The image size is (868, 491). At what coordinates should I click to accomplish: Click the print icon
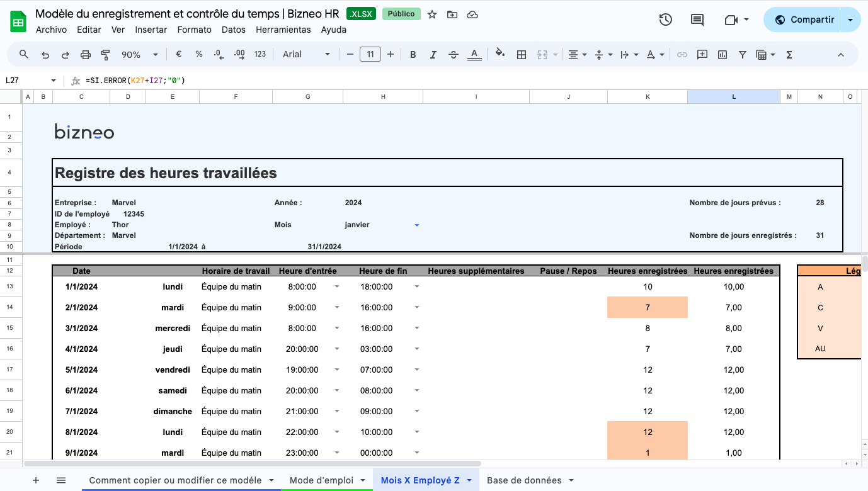[86, 55]
